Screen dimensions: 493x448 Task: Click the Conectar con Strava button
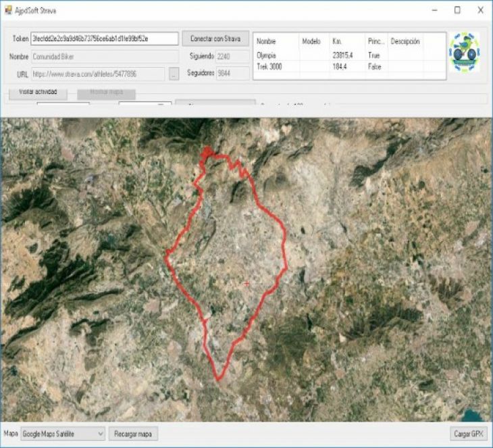215,39
